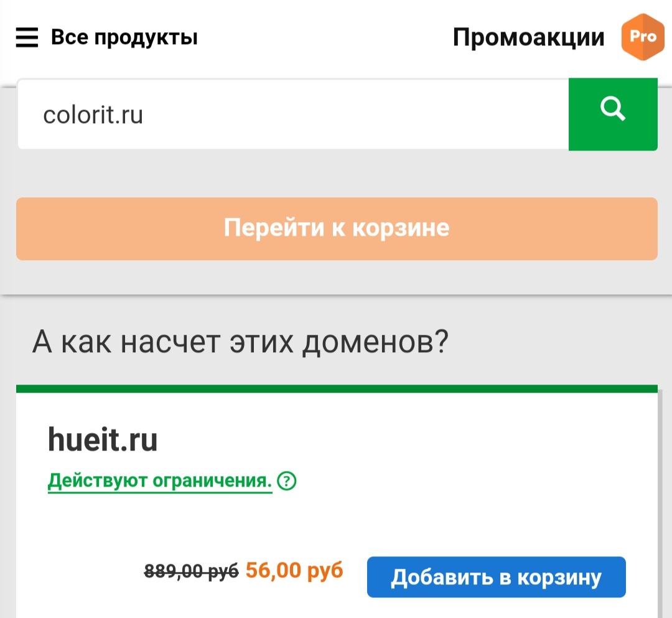Viewport: 672px width, 618px height.
Task: Click the green stripe above hueit.ru card
Action: [x=337, y=389]
